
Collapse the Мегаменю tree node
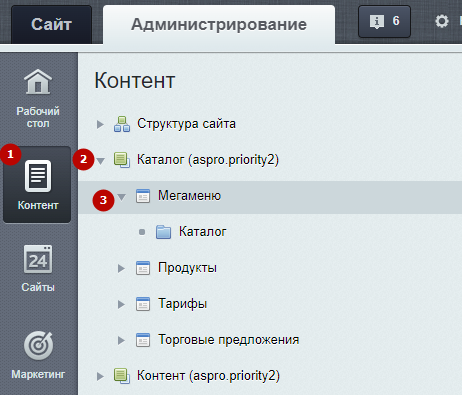point(122,197)
